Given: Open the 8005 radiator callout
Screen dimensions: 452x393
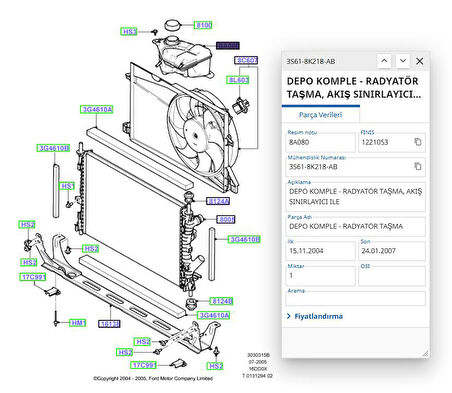Looking at the screenshot, I should coord(226,219).
